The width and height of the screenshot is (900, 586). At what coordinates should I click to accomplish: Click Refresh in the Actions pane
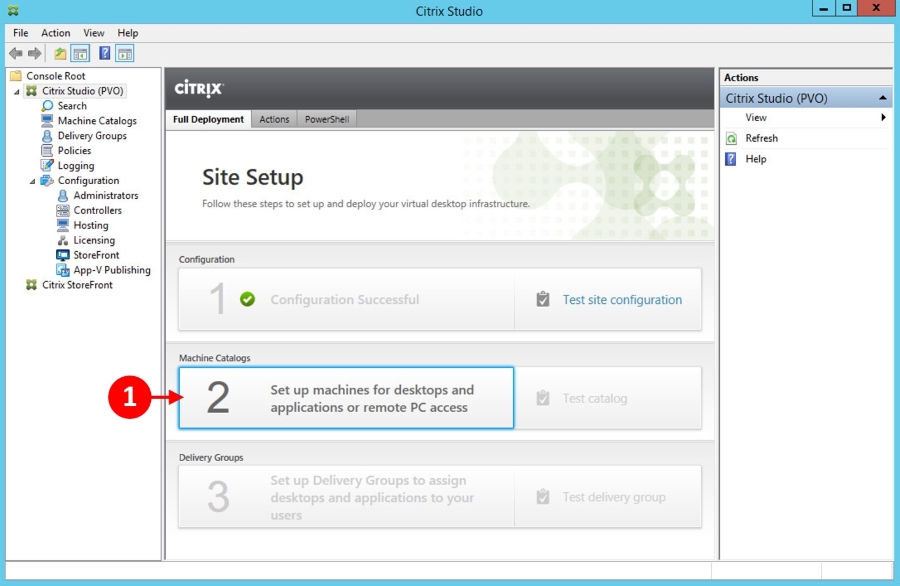tap(762, 138)
